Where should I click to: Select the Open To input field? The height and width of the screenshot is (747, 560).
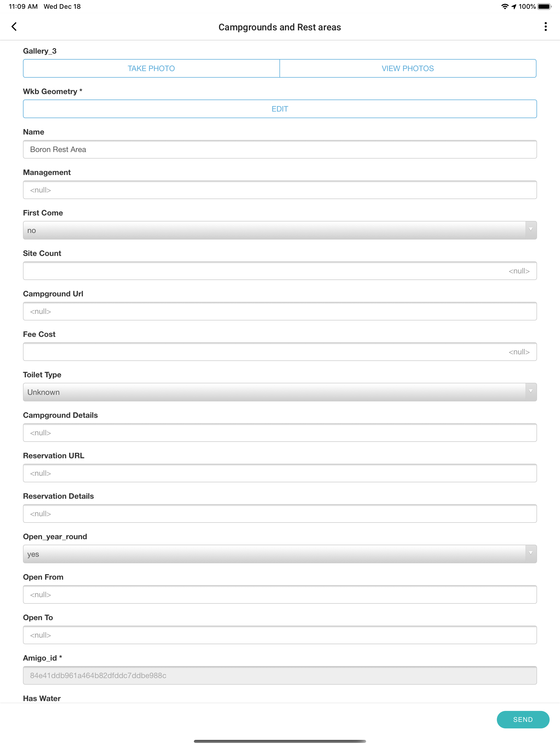coord(280,635)
